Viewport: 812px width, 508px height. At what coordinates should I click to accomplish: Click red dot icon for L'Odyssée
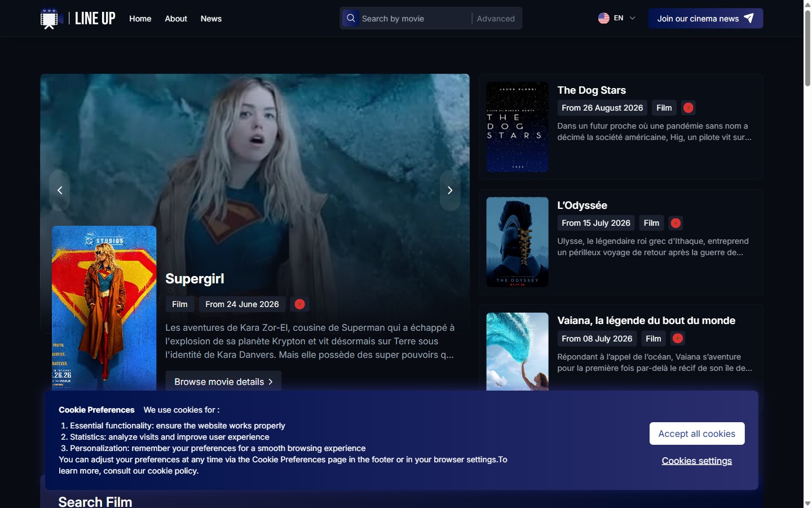[676, 223]
